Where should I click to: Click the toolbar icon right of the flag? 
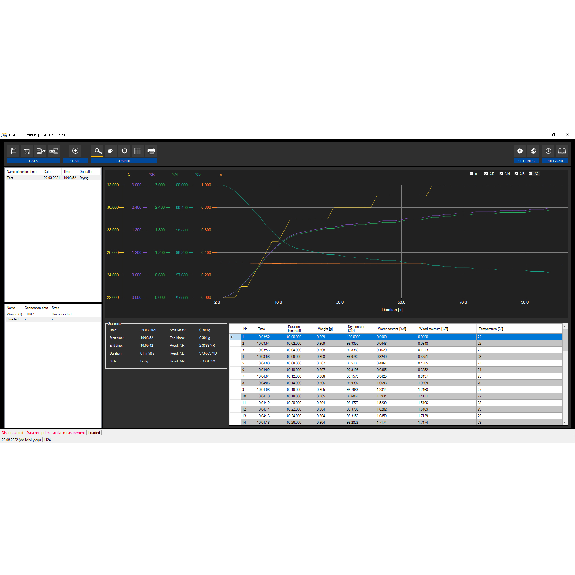[x=27, y=151]
